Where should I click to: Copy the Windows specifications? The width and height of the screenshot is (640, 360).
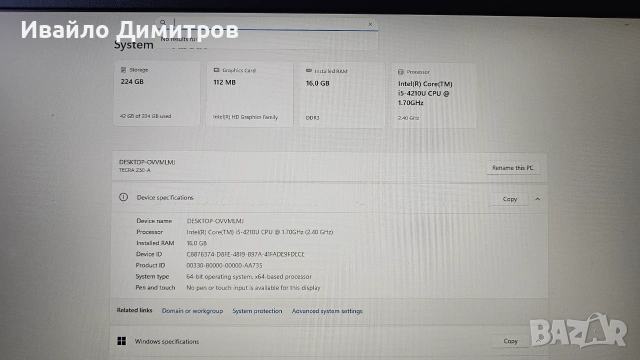click(x=510, y=341)
